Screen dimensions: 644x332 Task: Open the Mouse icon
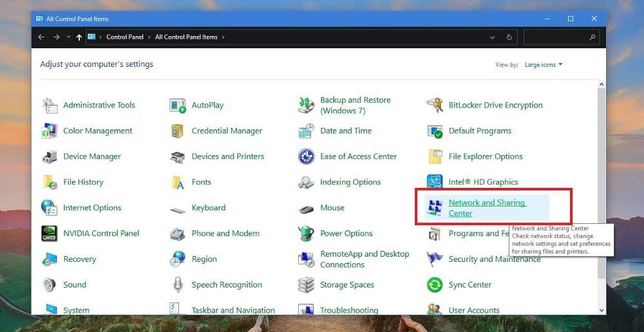click(x=306, y=210)
